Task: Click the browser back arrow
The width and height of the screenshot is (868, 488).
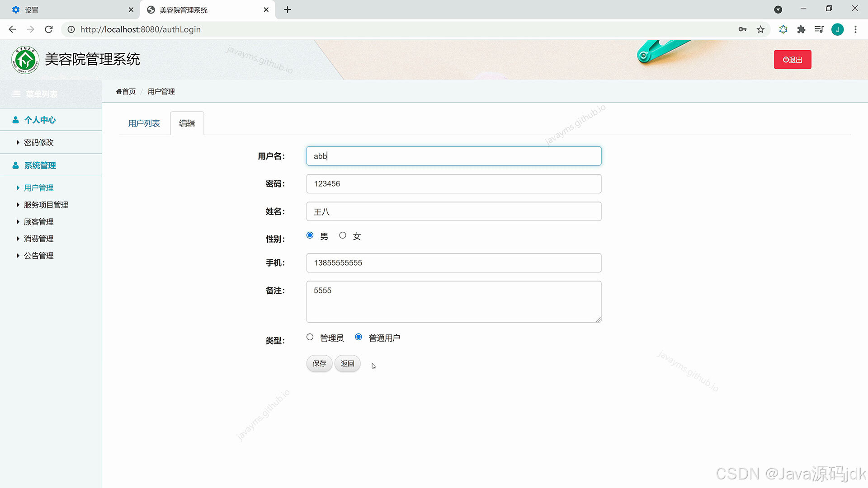Action: click(x=12, y=29)
